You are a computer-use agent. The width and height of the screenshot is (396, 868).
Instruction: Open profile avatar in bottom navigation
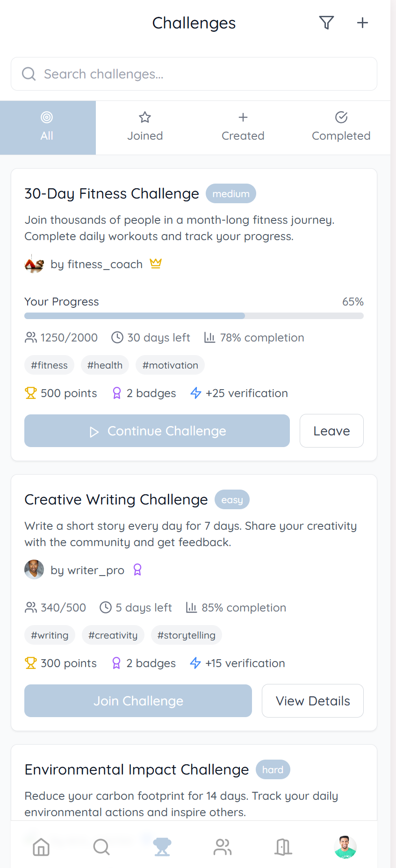345,847
